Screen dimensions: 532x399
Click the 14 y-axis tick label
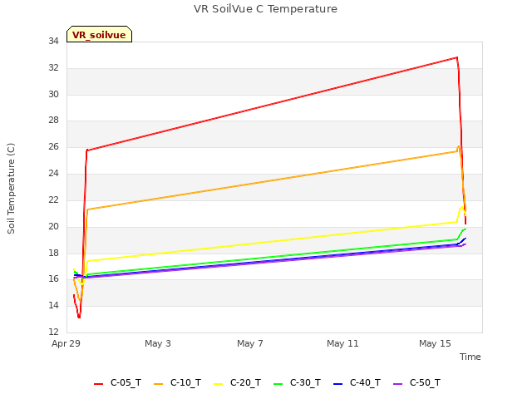tap(53, 305)
